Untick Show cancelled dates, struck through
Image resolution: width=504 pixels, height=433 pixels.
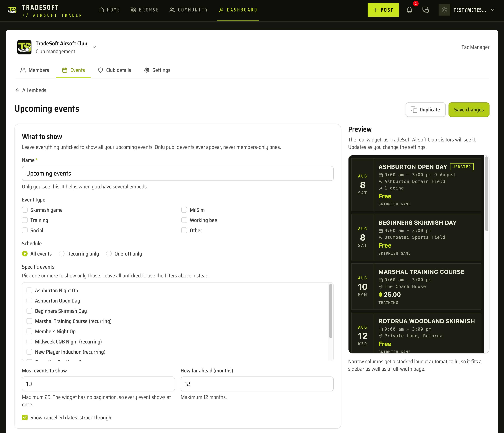tap(25, 417)
